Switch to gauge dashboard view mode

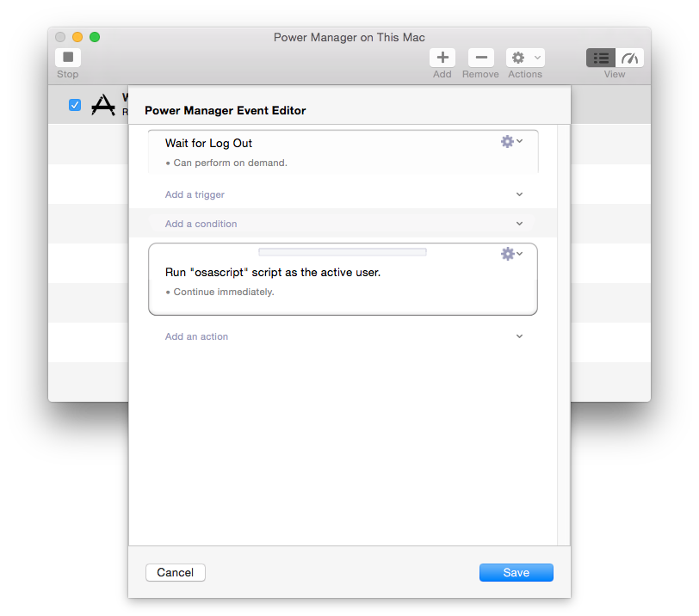(x=629, y=58)
